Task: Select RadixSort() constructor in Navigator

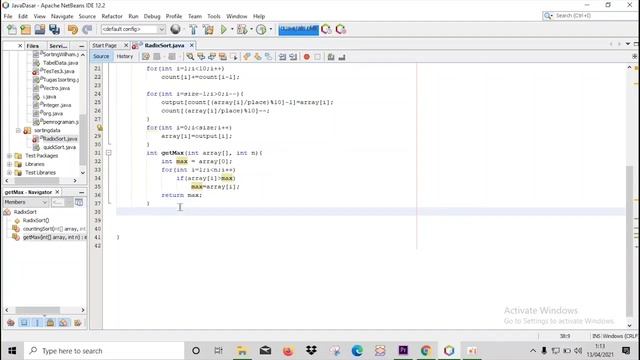Action: [x=36, y=220]
